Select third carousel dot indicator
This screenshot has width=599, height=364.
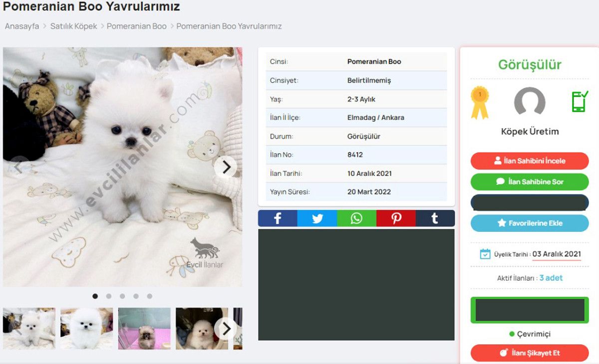122,296
